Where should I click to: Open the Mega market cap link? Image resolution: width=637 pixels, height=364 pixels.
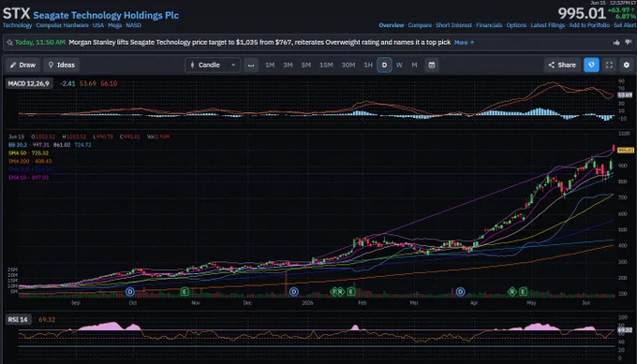click(115, 25)
